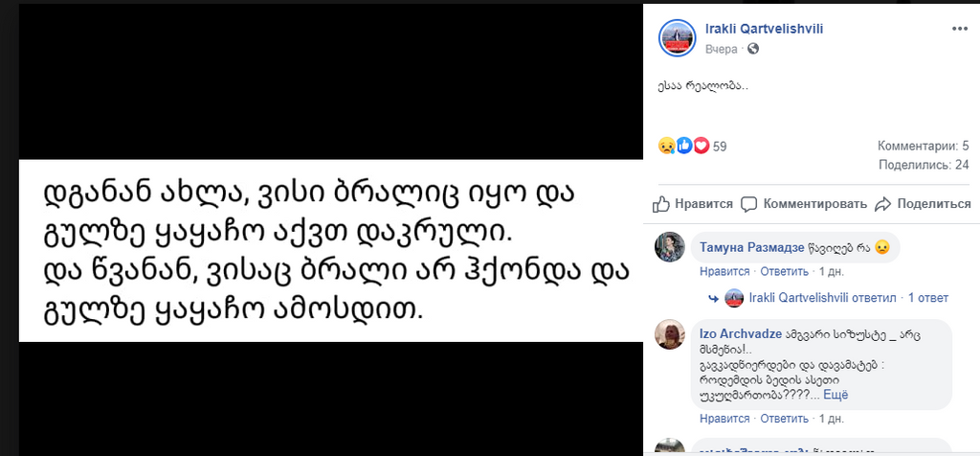The width and height of the screenshot is (980, 456).
Task: Open the Комментарии: 5 count
Action: tap(924, 147)
